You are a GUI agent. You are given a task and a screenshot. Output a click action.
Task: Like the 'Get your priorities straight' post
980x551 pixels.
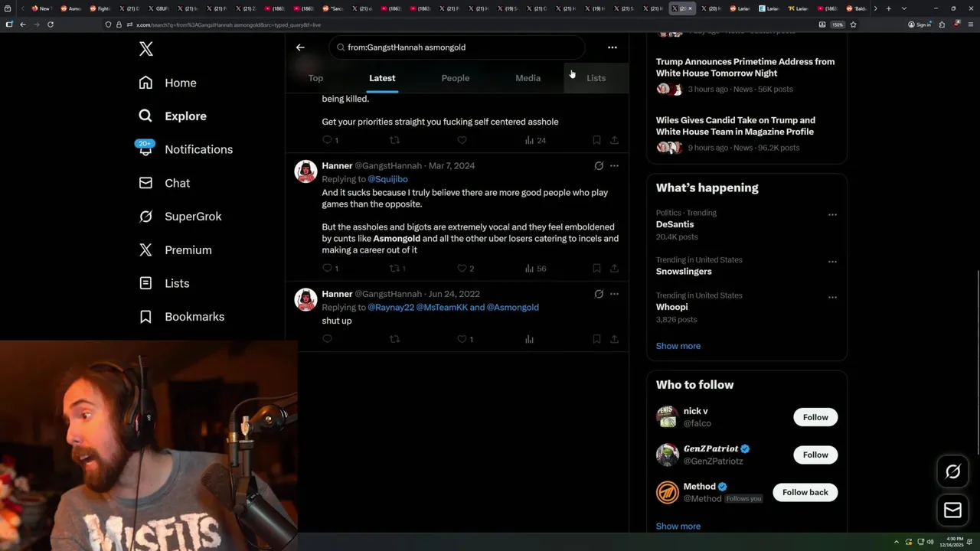point(462,140)
